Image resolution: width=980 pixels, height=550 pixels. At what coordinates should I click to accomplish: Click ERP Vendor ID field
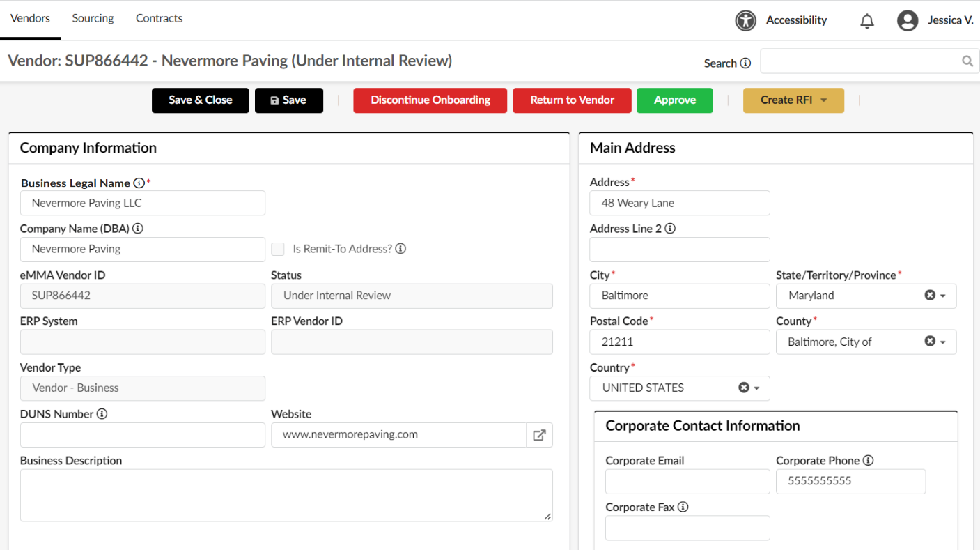[x=412, y=342]
